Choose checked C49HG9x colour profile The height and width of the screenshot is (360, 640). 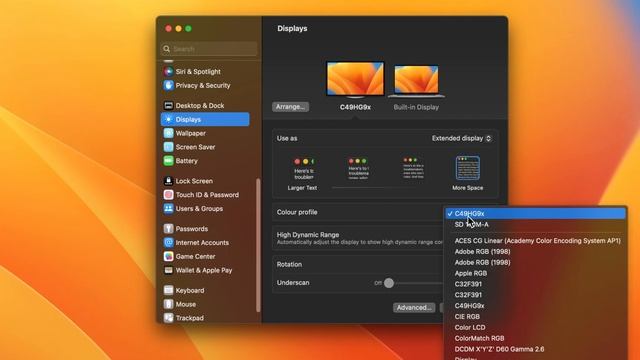tap(535, 213)
